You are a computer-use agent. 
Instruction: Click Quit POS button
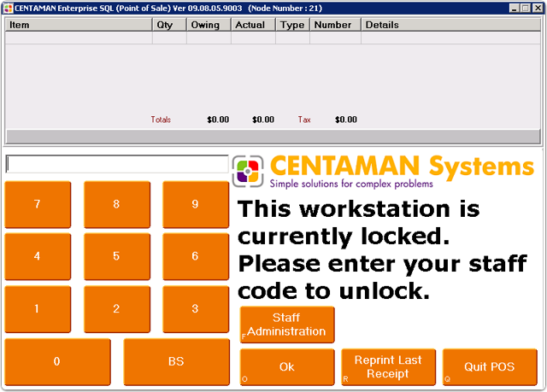pos(490,367)
